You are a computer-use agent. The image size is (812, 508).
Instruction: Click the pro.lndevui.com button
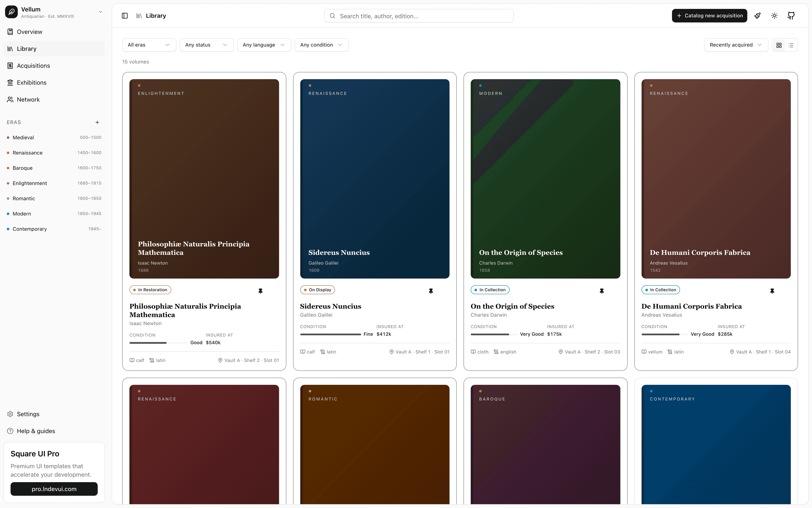click(x=54, y=489)
